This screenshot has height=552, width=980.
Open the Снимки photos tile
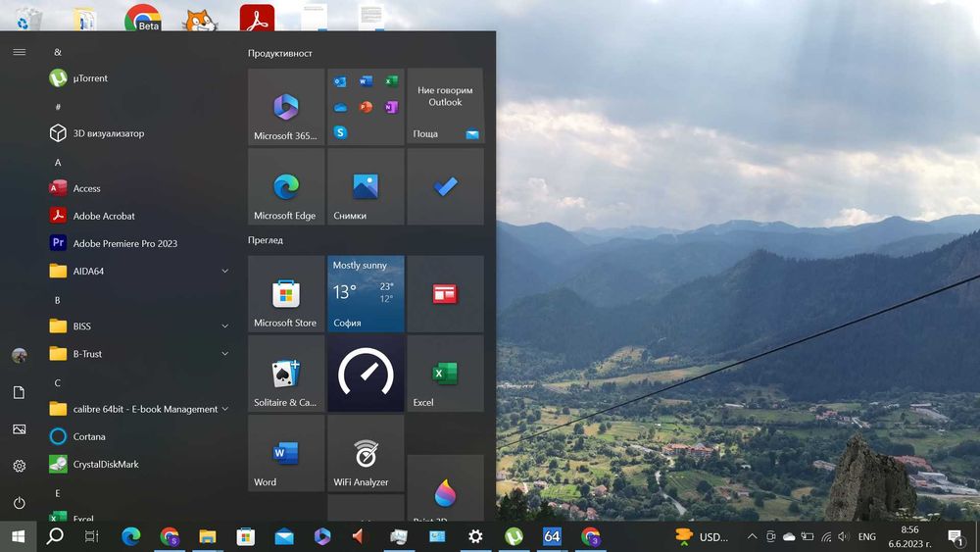coord(366,186)
